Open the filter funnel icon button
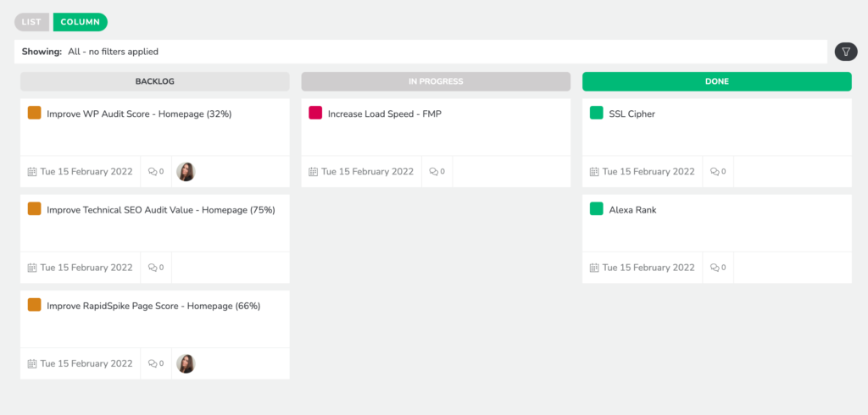Screen dimensions: 868x415 coord(846,52)
